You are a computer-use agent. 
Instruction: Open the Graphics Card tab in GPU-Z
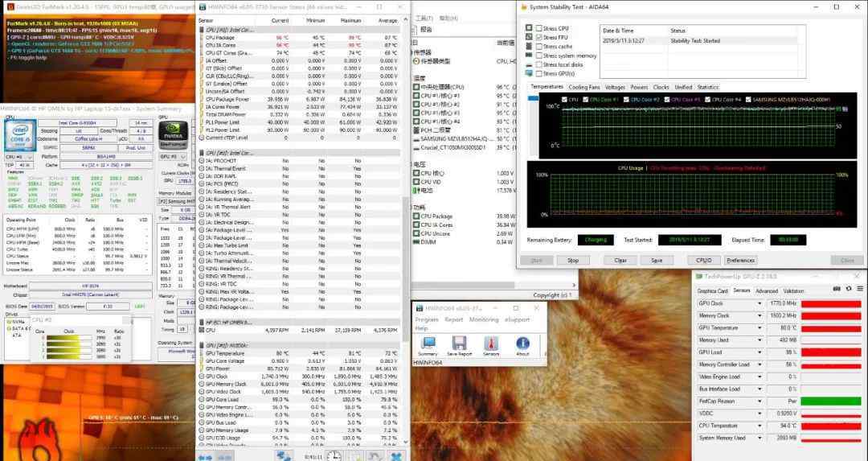[x=712, y=291]
